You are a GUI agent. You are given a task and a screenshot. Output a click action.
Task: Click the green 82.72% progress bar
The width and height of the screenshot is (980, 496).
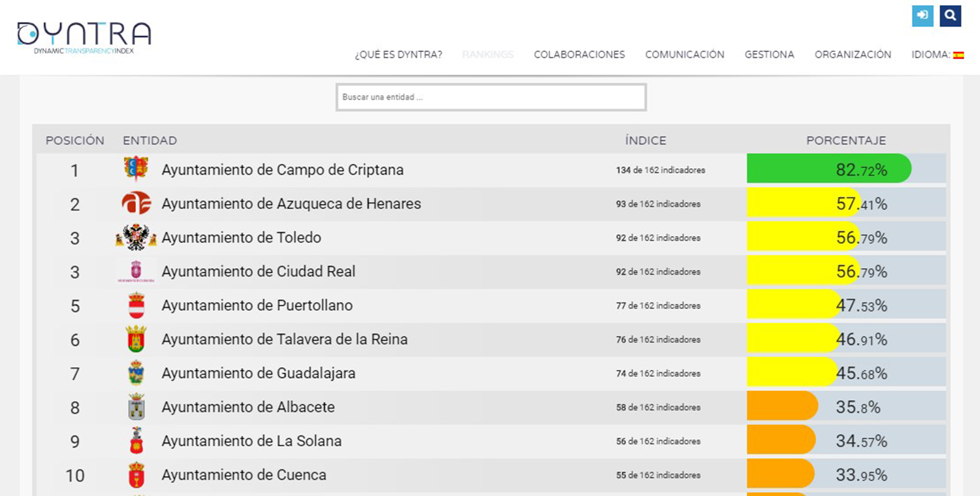(x=828, y=169)
